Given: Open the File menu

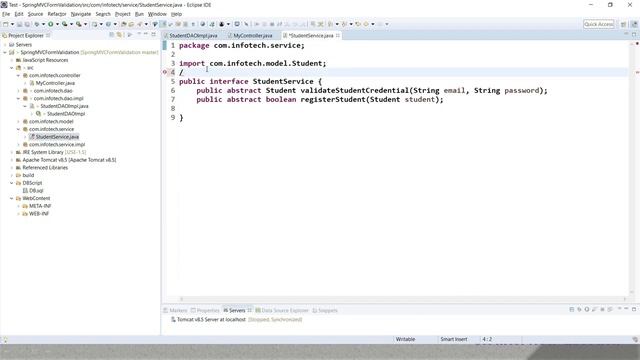Looking at the screenshot, I should 6,14.
